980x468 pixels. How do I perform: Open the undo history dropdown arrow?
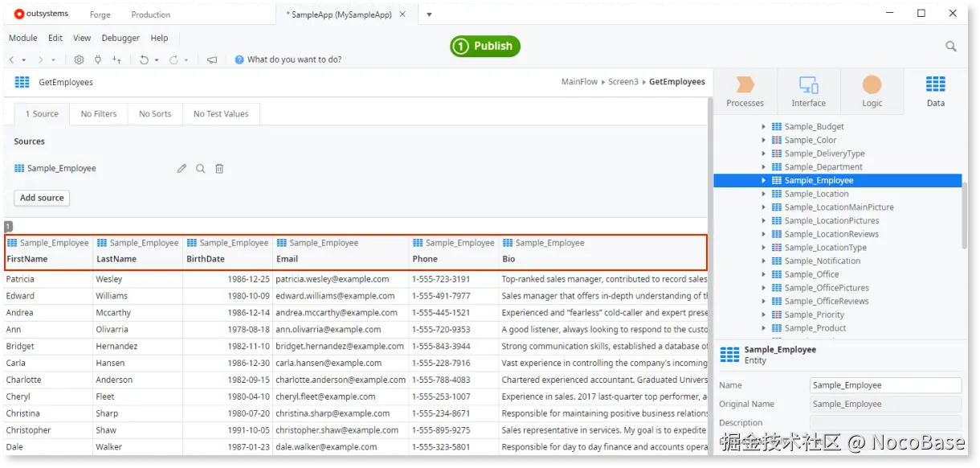(157, 60)
